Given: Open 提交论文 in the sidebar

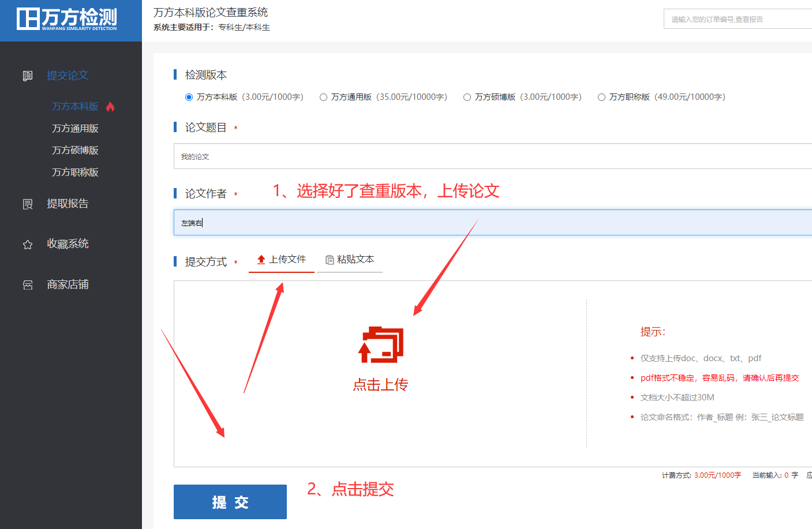Looking at the screenshot, I should click(68, 76).
